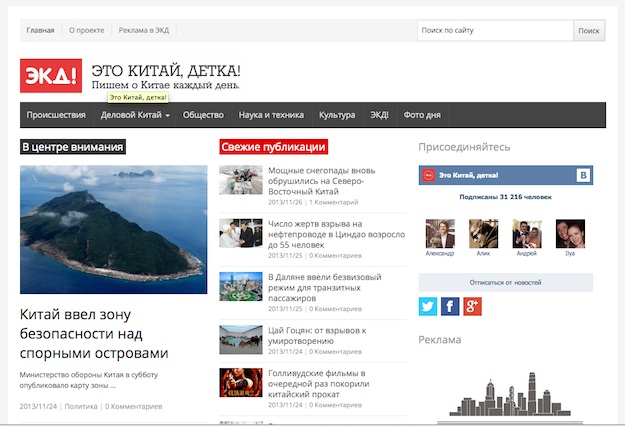Image resolution: width=625 pixels, height=426 pixels.
Task: Click the Присоединяйтесь heading
Action: click(x=464, y=147)
